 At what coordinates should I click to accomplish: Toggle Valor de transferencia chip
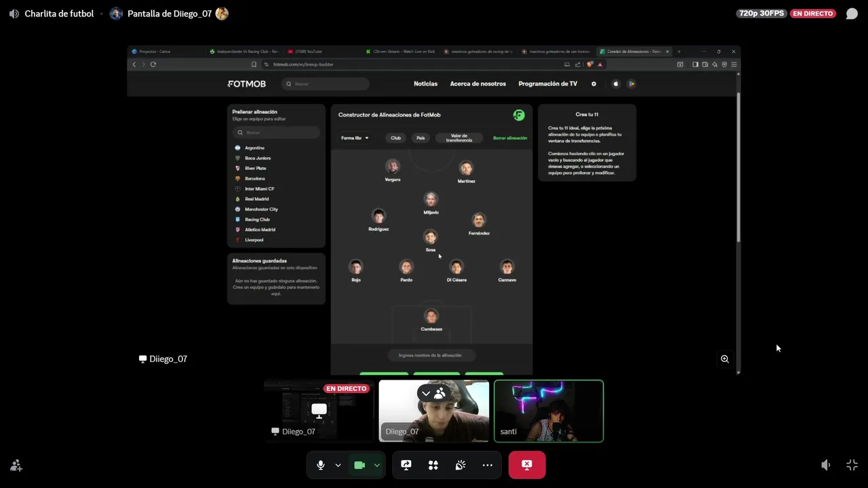[x=459, y=138]
